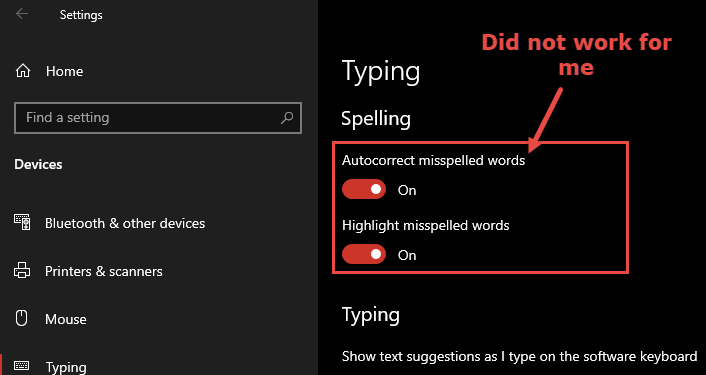Click the Show text suggestions option text

tap(520, 357)
